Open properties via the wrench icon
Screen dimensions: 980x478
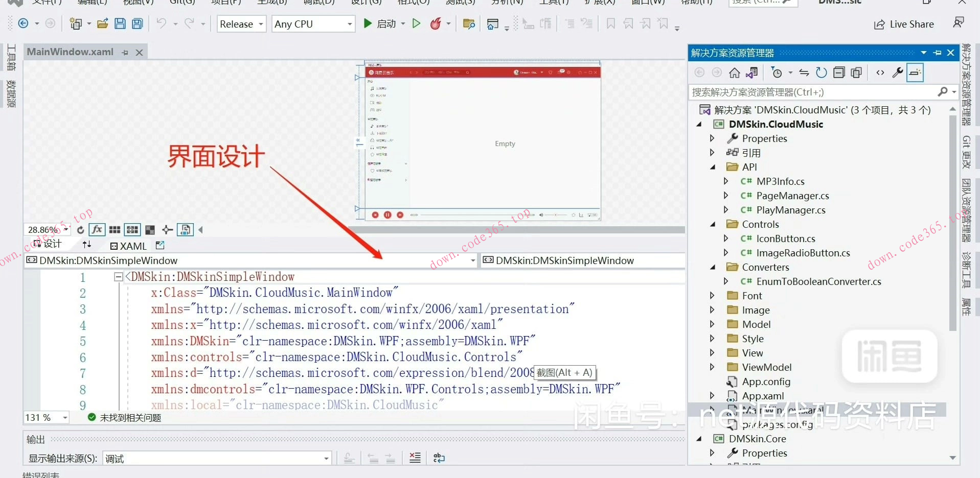(x=897, y=73)
